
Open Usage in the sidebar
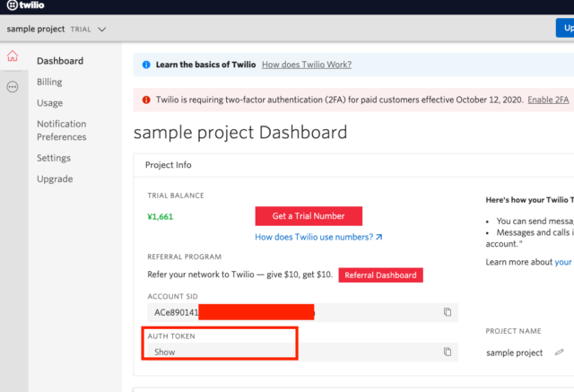point(50,103)
